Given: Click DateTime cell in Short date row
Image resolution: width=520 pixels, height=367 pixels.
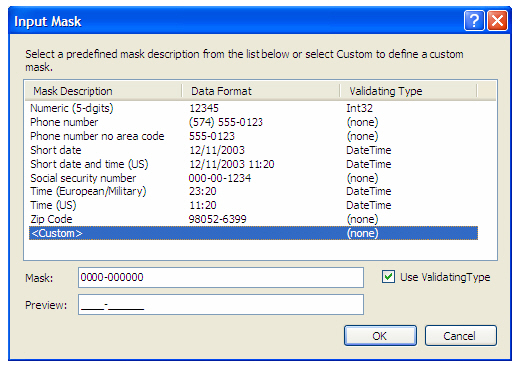Looking at the screenshot, I should (369, 150).
